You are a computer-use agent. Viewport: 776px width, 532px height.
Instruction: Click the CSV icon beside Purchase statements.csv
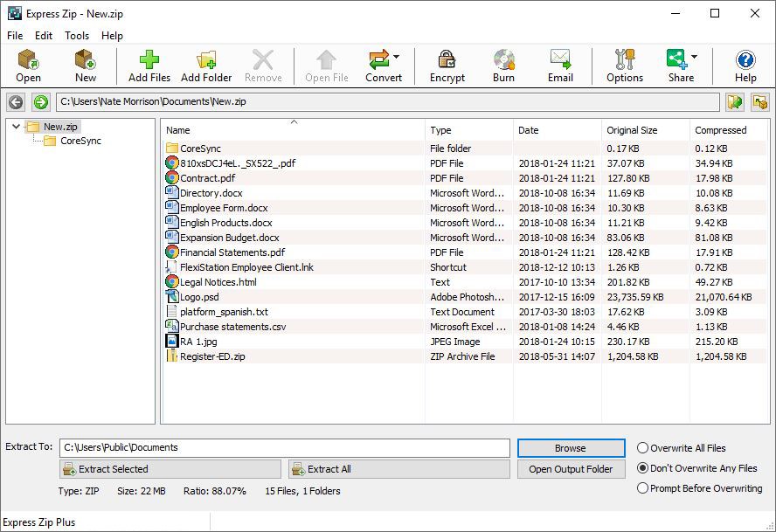click(x=172, y=326)
